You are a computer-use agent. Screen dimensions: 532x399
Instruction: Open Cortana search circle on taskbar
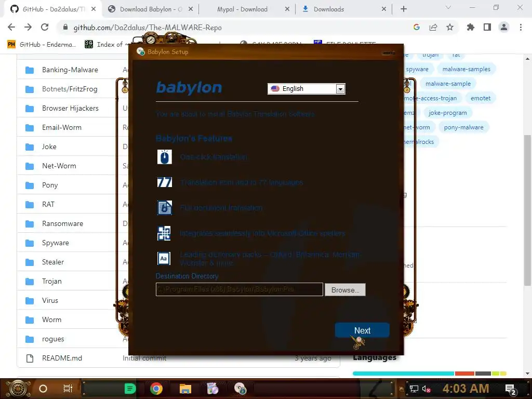tap(43, 389)
